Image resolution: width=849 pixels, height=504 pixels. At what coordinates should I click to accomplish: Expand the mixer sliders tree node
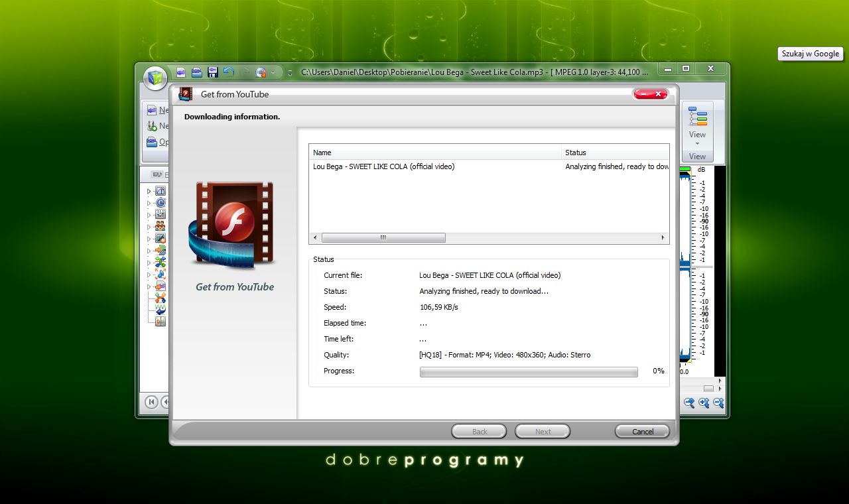149,215
